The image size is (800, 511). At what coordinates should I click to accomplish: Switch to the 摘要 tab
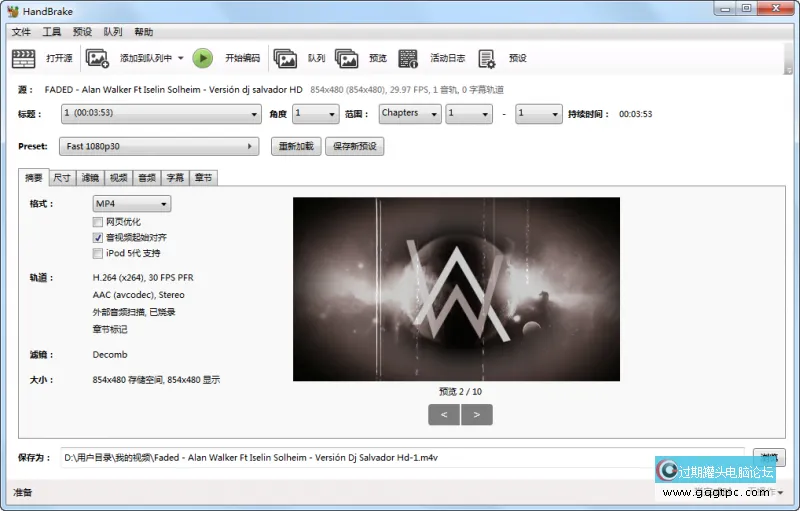(34, 177)
